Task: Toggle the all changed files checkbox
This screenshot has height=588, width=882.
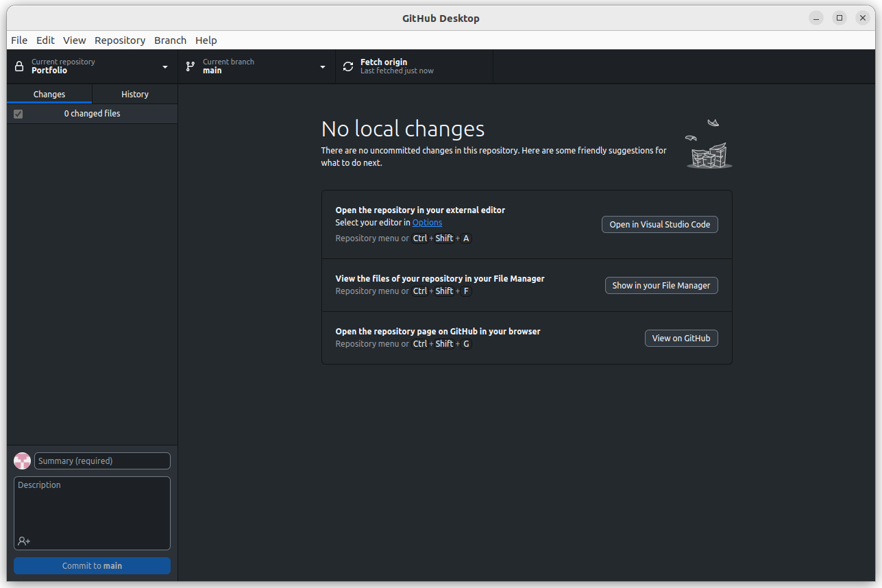Action: point(19,114)
